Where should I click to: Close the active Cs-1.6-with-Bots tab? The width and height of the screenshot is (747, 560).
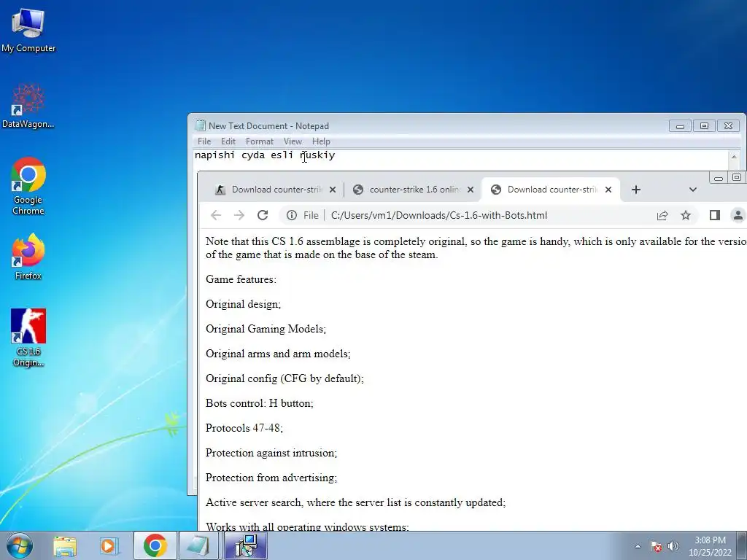pos(608,190)
